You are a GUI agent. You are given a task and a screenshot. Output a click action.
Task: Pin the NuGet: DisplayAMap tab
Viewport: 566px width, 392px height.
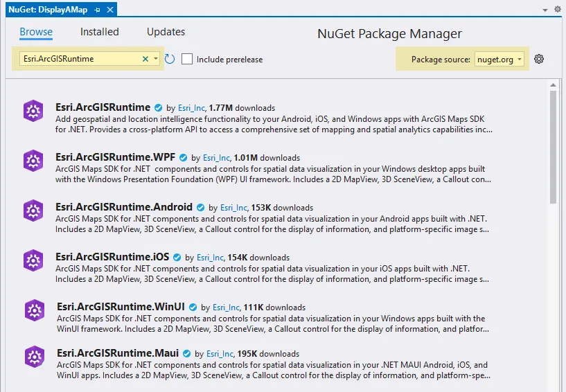97,10
